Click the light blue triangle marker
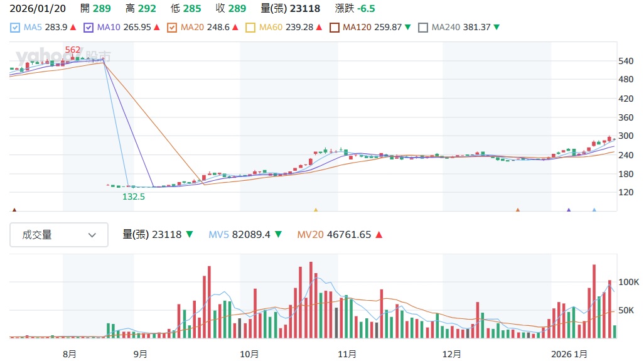The image size is (644, 361). tap(594, 211)
